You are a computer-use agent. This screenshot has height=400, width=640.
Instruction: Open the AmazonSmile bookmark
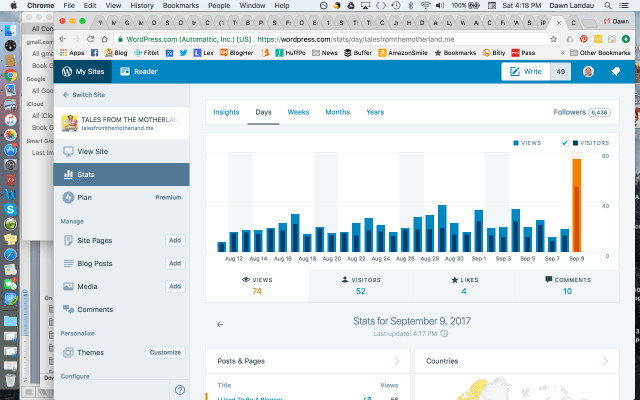pyautogui.click(x=403, y=53)
